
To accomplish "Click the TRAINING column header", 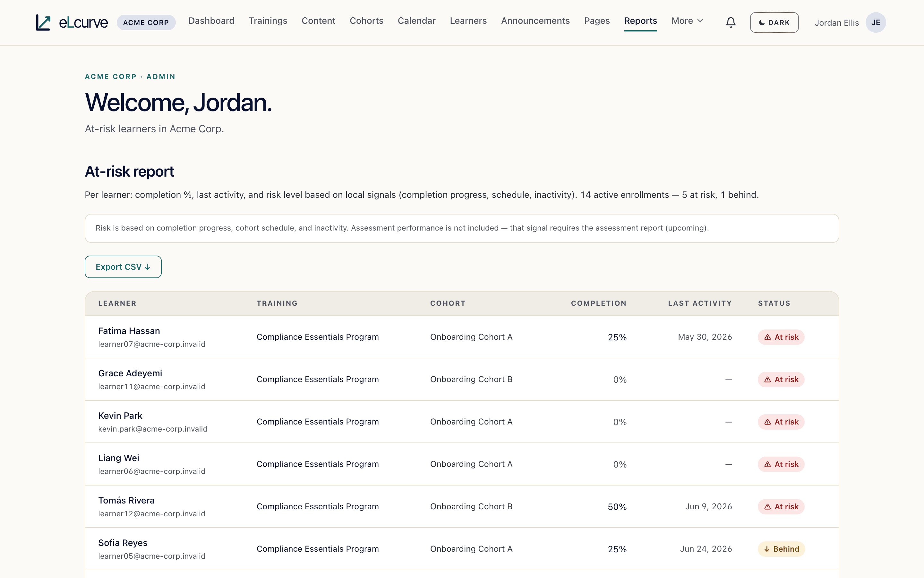I will click(277, 303).
